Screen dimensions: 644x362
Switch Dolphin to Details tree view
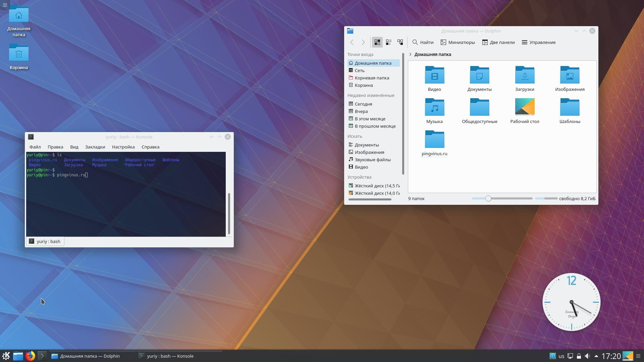[x=400, y=42]
